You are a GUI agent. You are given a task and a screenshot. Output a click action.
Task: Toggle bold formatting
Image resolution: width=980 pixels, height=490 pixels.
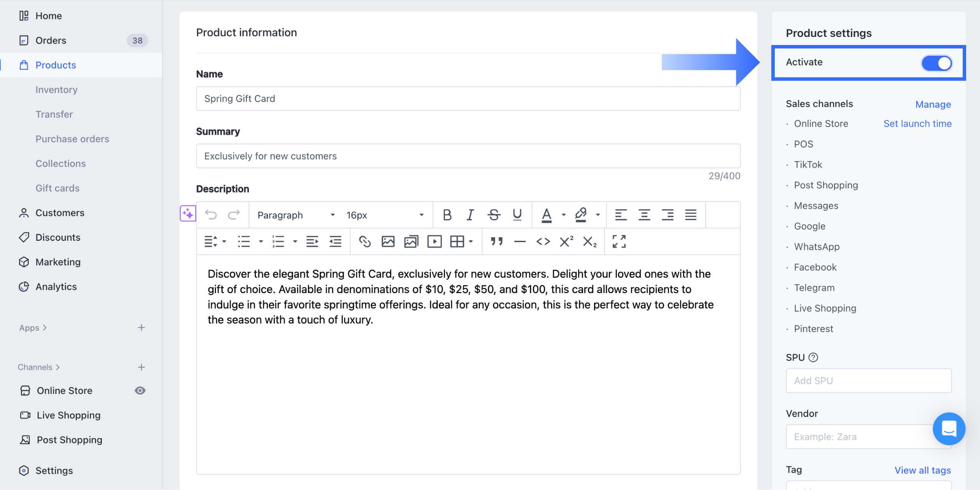(447, 215)
